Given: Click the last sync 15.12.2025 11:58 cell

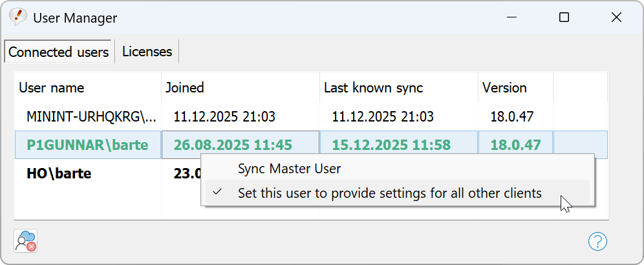Looking at the screenshot, I should click(x=391, y=145).
